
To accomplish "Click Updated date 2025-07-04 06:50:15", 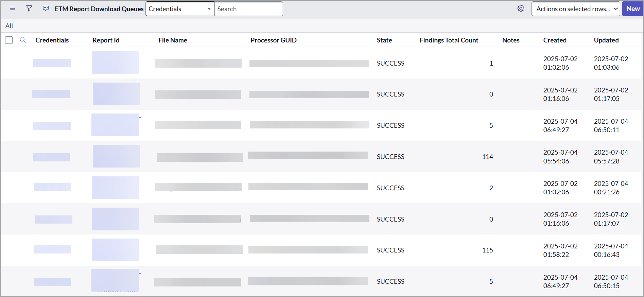I will click(611, 281).
